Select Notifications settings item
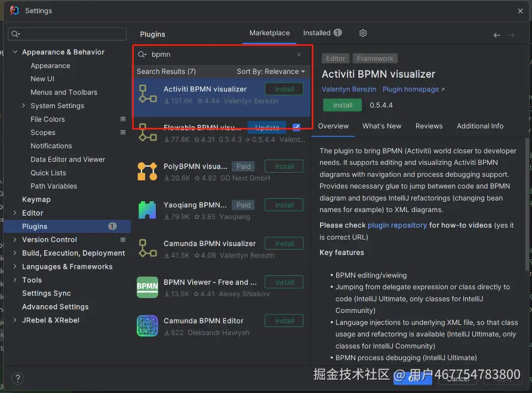The image size is (532, 393). point(51,146)
